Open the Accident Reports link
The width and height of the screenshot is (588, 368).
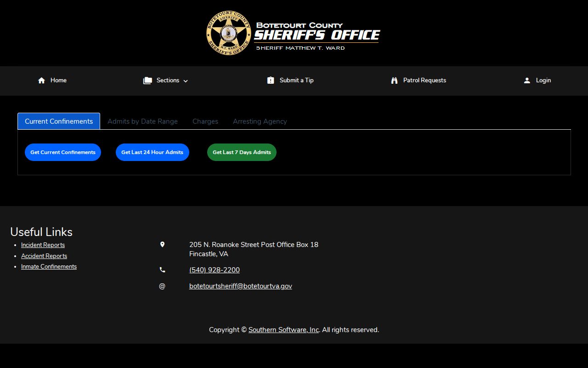click(x=44, y=256)
